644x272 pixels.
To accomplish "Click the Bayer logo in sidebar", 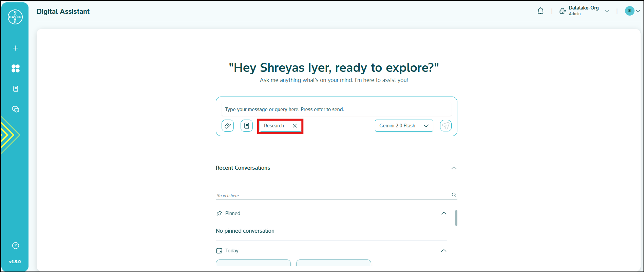I will pos(15,17).
